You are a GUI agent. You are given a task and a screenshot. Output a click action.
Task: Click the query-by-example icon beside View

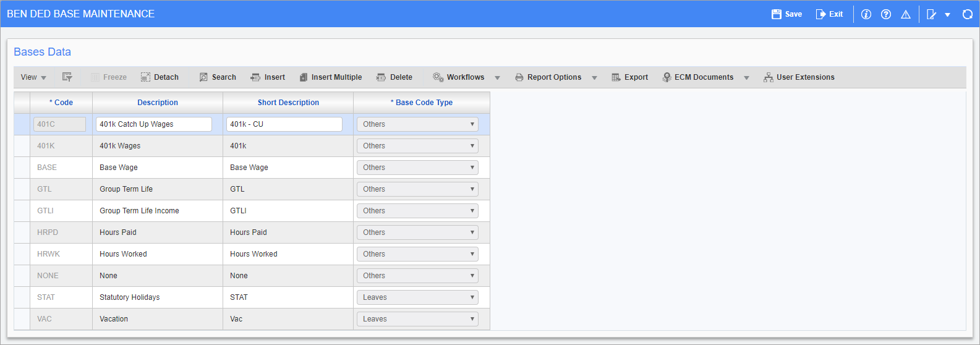[67, 77]
